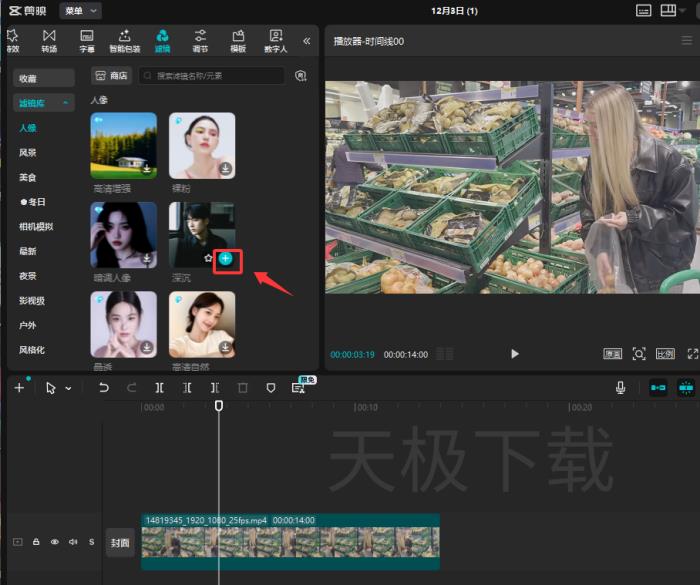The width and height of the screenshot is (700, 585).
Task: Click the 封面 cover button
Action: coord(120,543)
